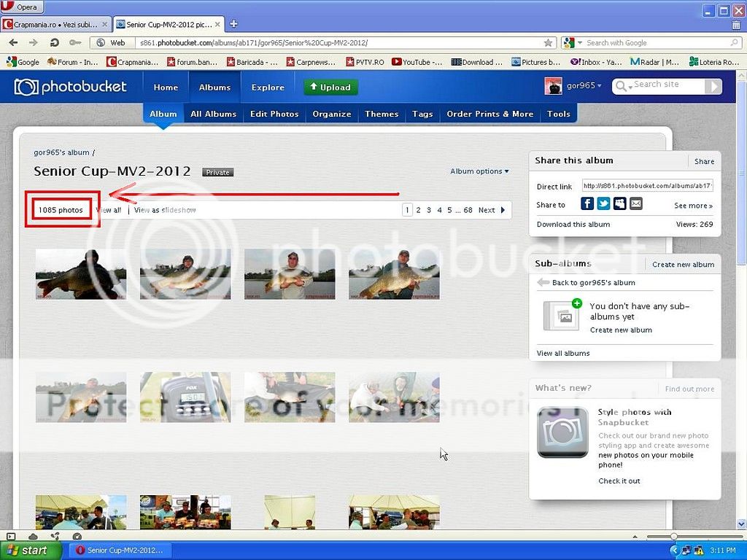Open the YouTube bookmark
Screen dimensions: 747x560
(x=417, y=62)
